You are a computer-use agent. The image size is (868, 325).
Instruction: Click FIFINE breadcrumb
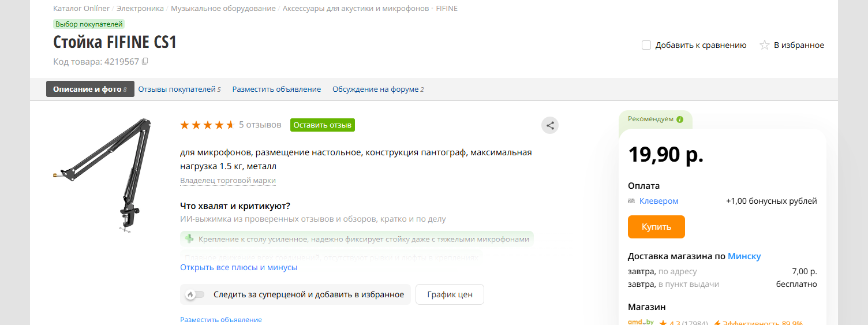pos(447,9)
